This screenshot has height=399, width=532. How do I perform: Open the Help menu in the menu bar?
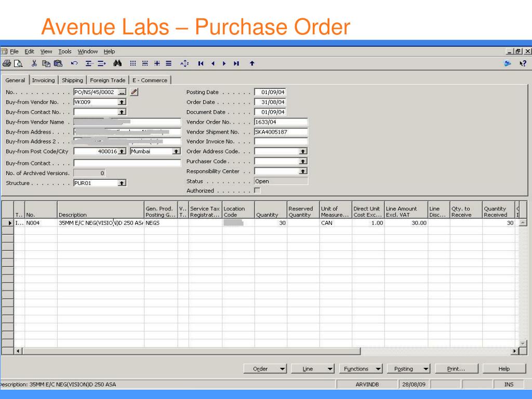[x=109, y=51]
